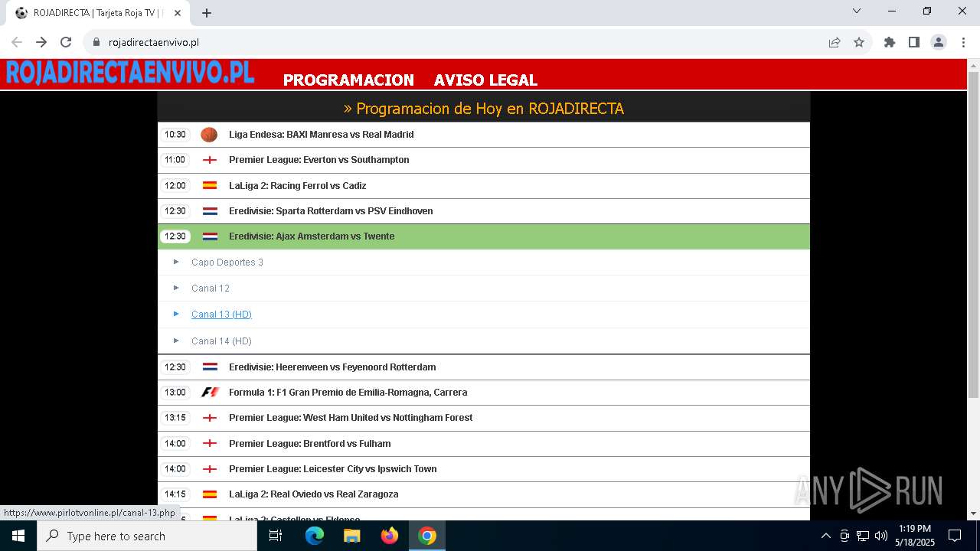Screen dimensions: 980x551
Task: Open the Extensions puzzle icon
Action: pyautogui.click(x=890, y=42)
